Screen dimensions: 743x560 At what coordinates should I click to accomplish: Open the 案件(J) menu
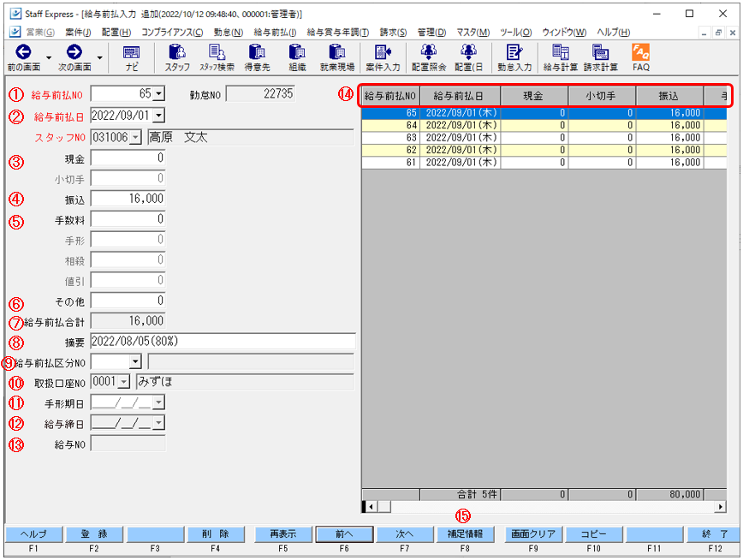pos(78,33)
